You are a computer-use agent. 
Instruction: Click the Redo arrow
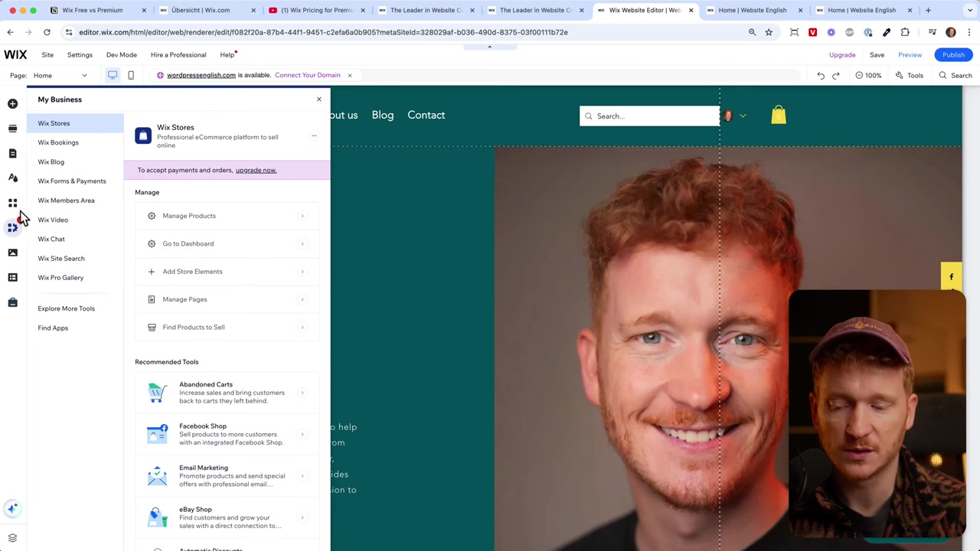[x=836, y=76]
